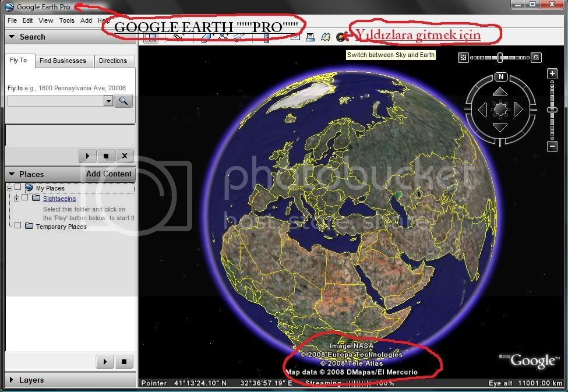Collapse the My Places tree node
Image resolution: width=568 pixels, height=392 pixels.
(10, 188)
